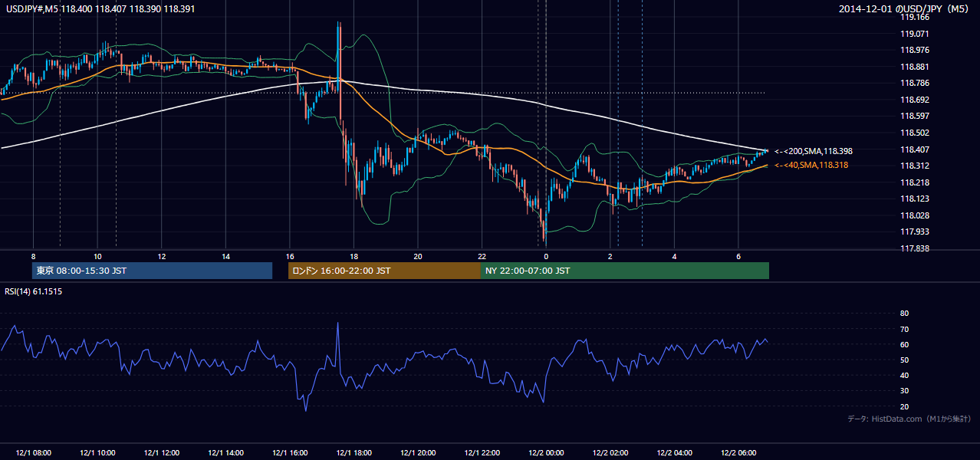Click price level 118.692 on the axis

click(x=914, y=100)
